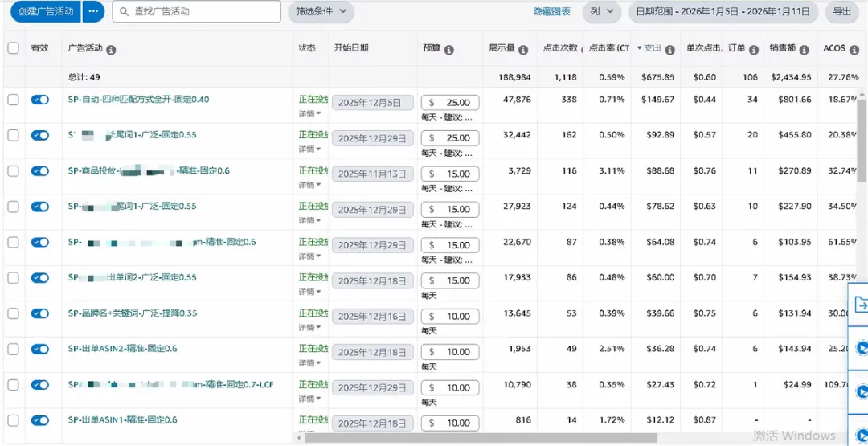This screenshot has width=868, height=446.
Task: Click info icon beside 预算 column header
Action: point(449,50)
